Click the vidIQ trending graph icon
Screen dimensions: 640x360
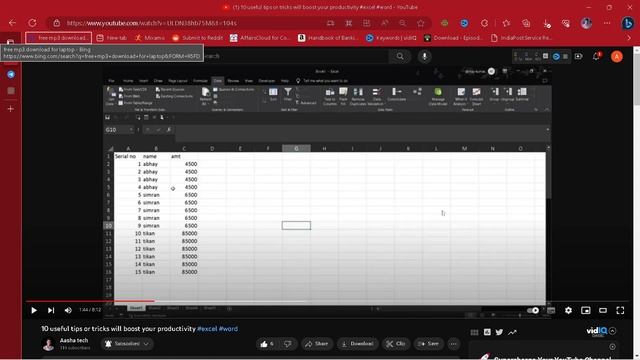click(512, 332)
